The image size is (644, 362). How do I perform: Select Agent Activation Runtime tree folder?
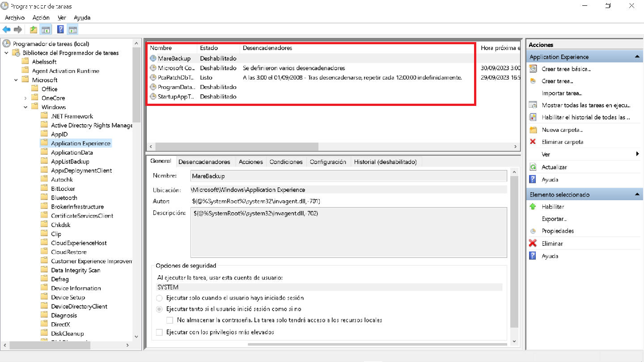65,71
